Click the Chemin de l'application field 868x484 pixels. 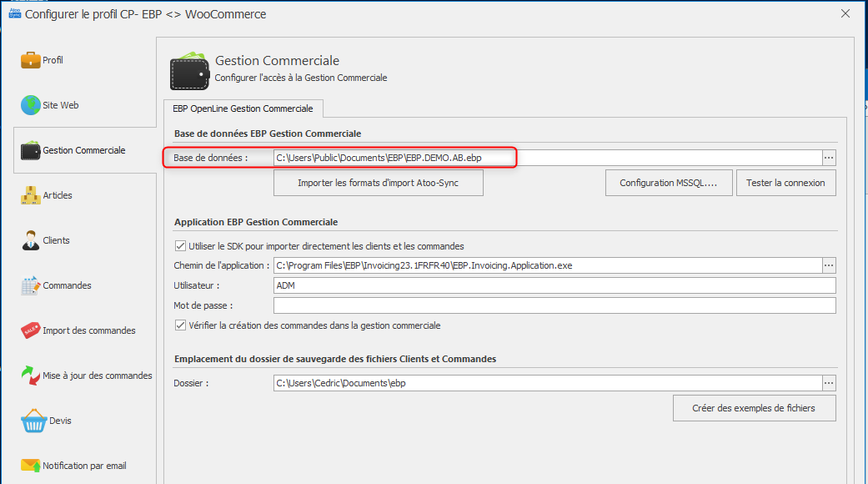548,265
